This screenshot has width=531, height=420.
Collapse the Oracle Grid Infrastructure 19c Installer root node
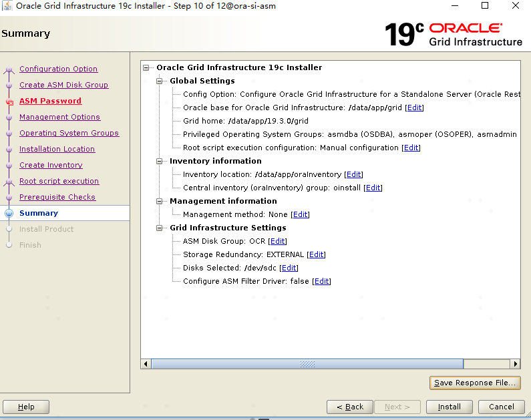click(146, 67)
